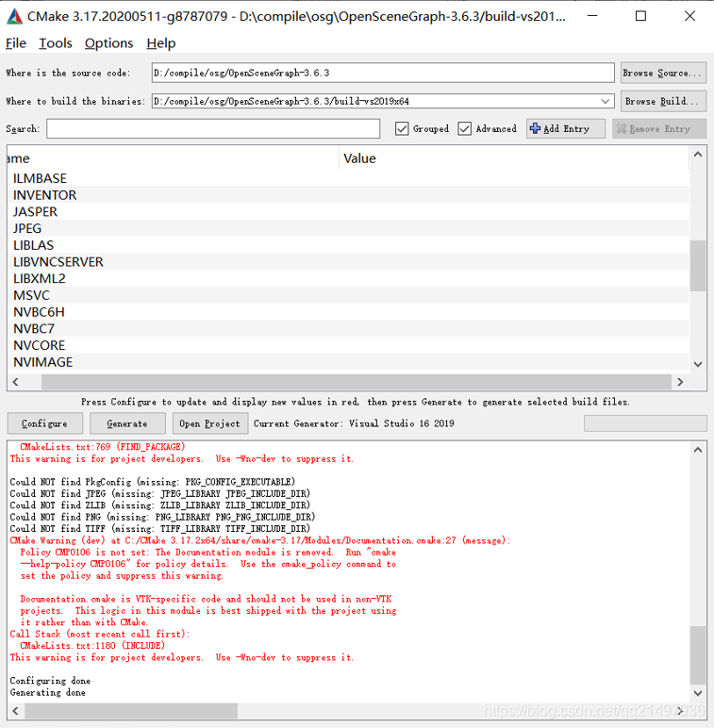Click the output log's horizontal scrollbar thumb
Viewport: 714px width, 728px height.
(131, 711)
